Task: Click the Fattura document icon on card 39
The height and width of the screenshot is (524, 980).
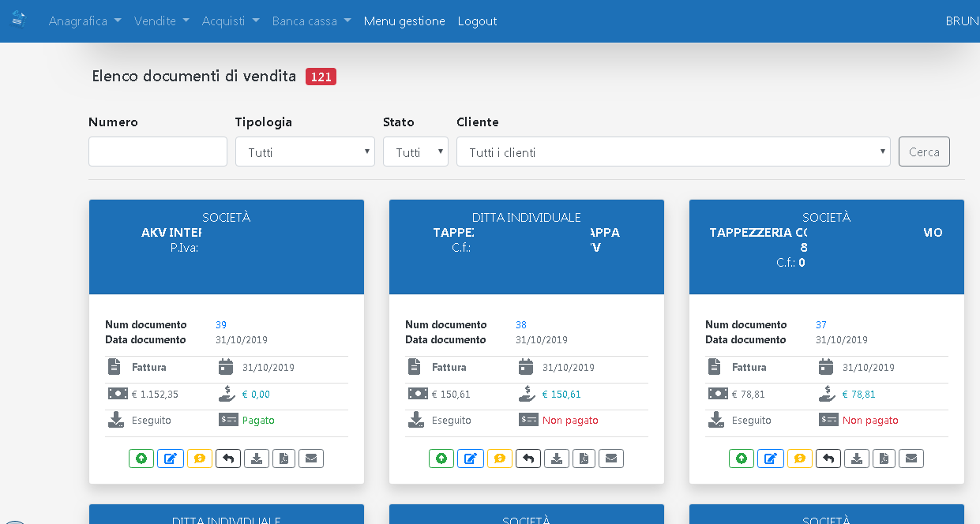Action: coord(115,367)
